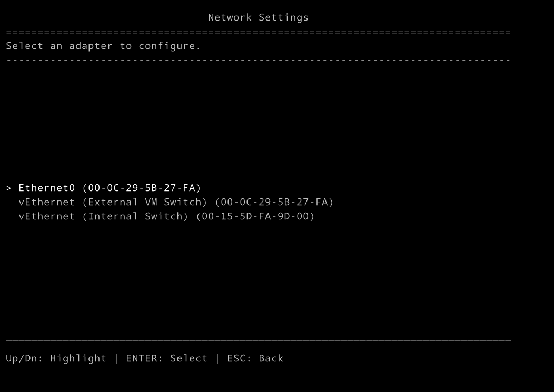Click MAC address 00-15-5D-FA-9D-00
The height and width of the screenshot is (392, 554).
pos(255,216)
